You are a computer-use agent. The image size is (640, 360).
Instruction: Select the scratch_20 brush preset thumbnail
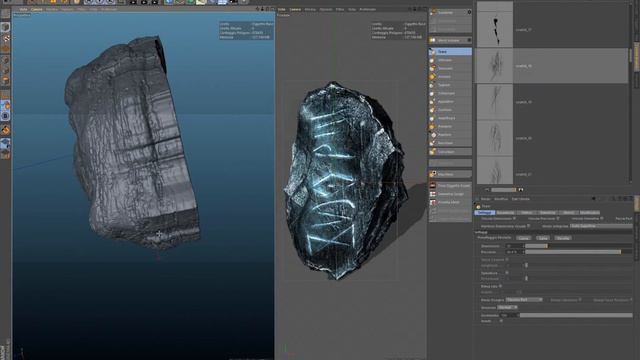(495, 138)
